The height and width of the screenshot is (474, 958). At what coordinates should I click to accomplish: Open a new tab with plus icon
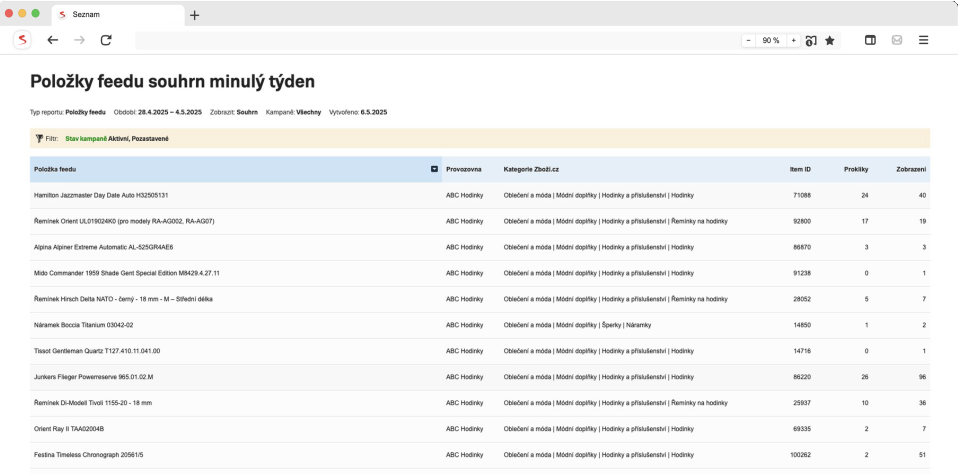pos(194,15)
